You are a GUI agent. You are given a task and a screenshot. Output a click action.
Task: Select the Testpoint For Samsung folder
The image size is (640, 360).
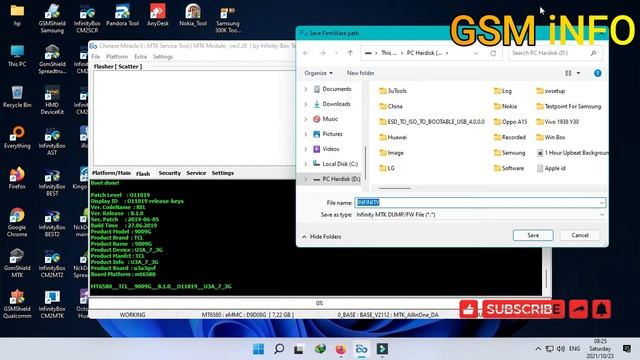point(569,106)
